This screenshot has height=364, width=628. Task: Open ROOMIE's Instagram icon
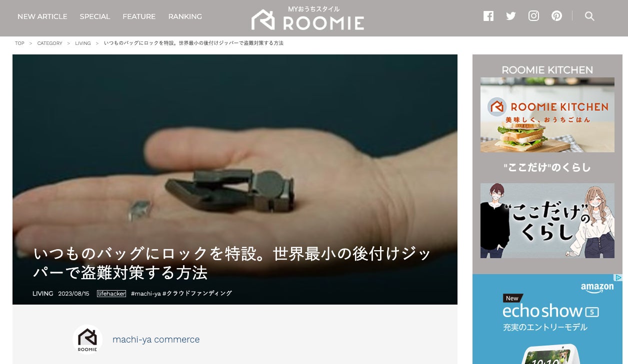[x=534, y=16]
